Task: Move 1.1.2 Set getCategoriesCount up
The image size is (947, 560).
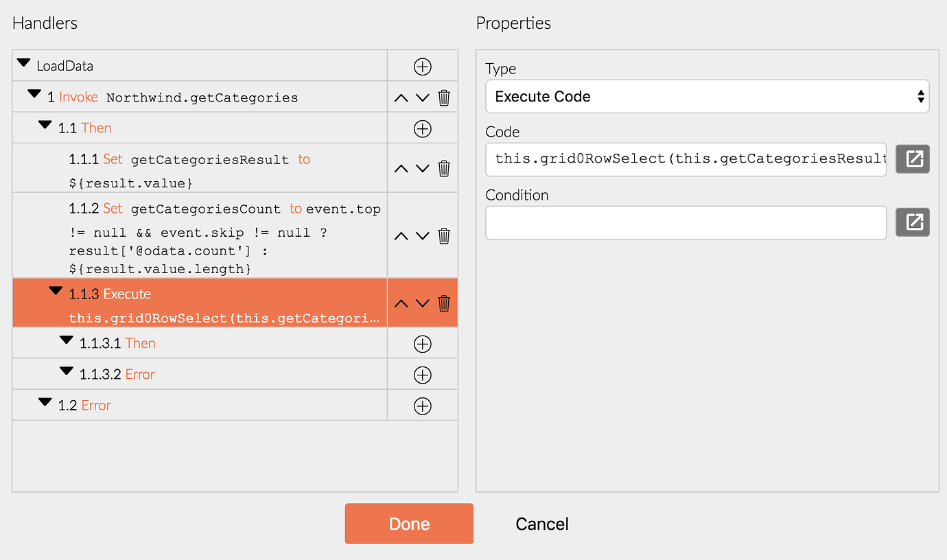Action: (x=401, y=237)
